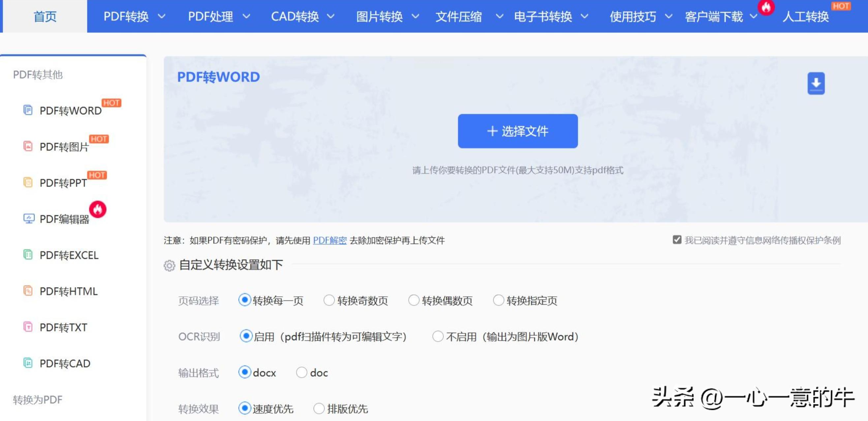Click the 选择文件 upload button
This screenshot has width=868, height=421.
tap(517, 131)
